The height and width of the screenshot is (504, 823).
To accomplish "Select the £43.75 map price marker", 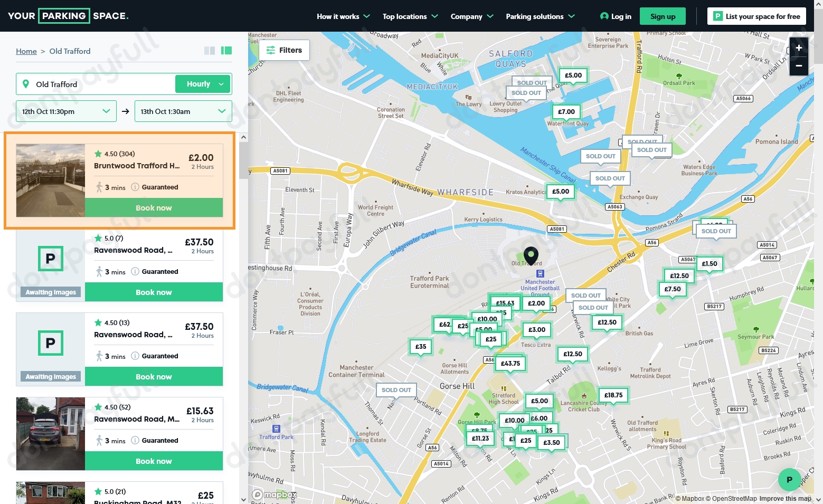I will (510, 364).
